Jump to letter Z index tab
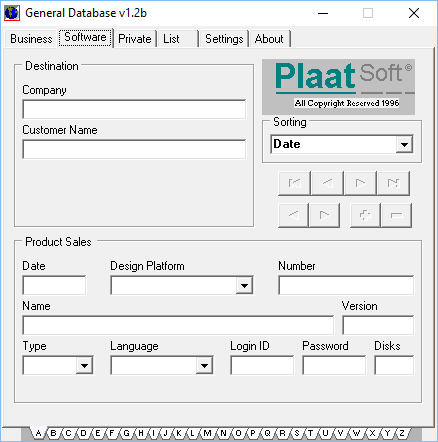This screenshot has height=442, width=438. click(402, 433)
